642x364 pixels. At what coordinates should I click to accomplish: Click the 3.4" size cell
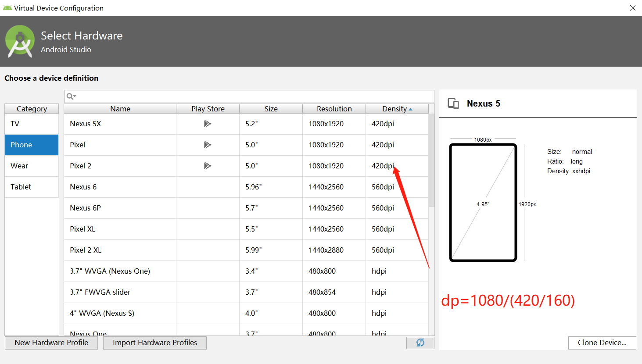pos(271,271)
